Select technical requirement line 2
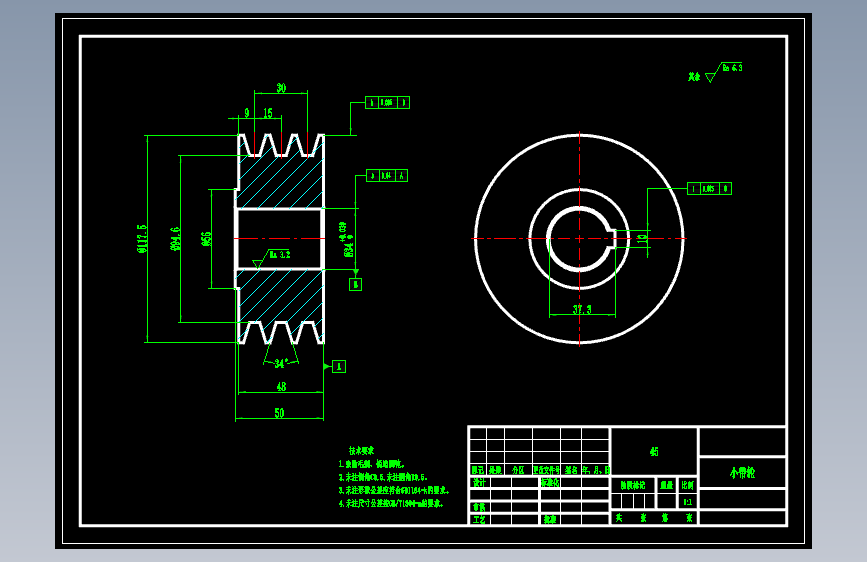The height and width of the screenshot is (562, 867). (383, 477)
